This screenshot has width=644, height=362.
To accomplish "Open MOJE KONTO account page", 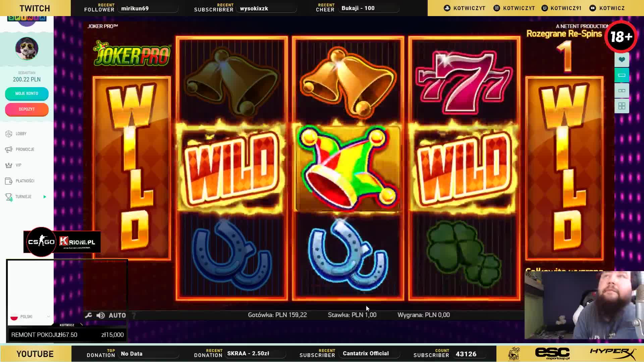I will click(x=27, y=94).
